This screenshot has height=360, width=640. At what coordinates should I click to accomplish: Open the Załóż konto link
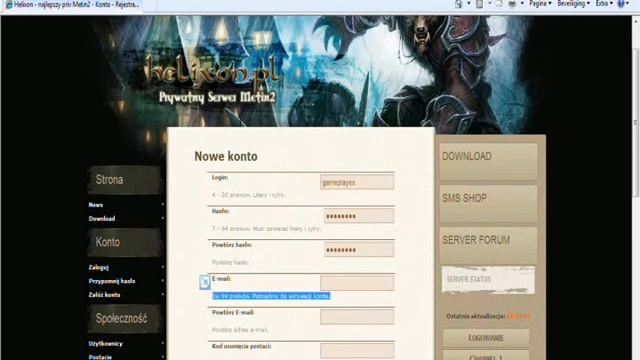[104, 295]
